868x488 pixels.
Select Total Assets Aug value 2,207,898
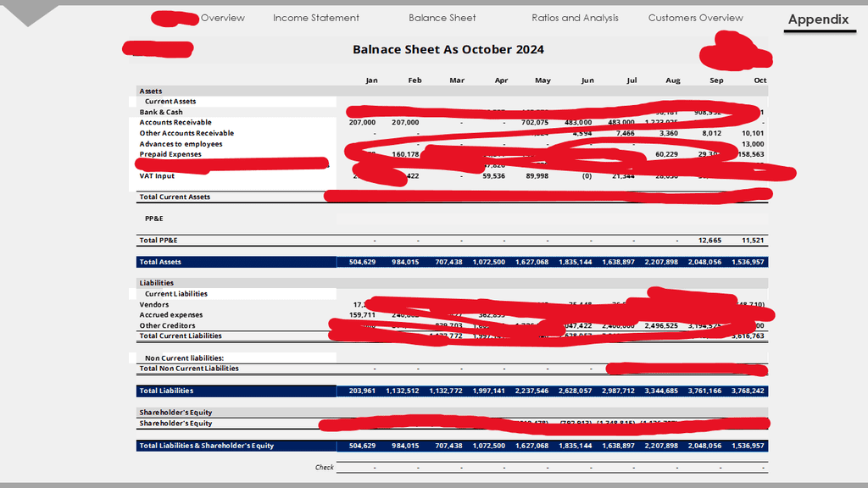(x=661, y=262)
